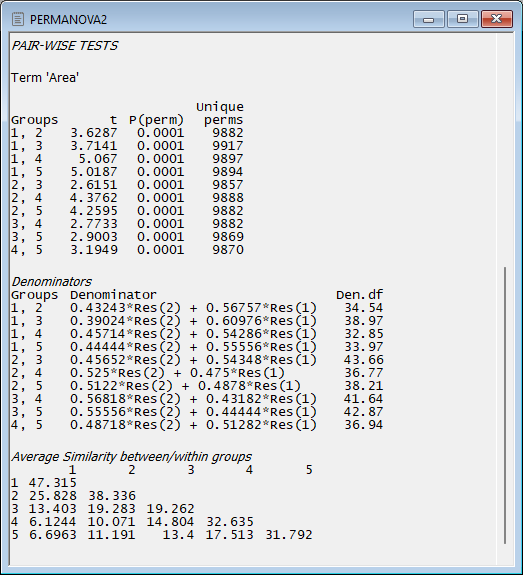The image size is (523, 575).
Task: Click denominator '0.48718*Res(2) + 0.51282*Res(1)'
Action: click(193, 425)
